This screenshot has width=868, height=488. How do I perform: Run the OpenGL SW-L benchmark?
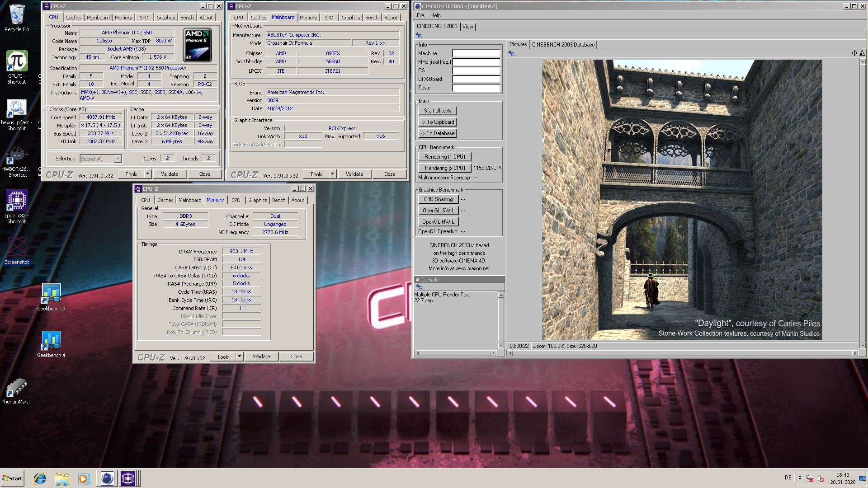[x=439, y=211]
